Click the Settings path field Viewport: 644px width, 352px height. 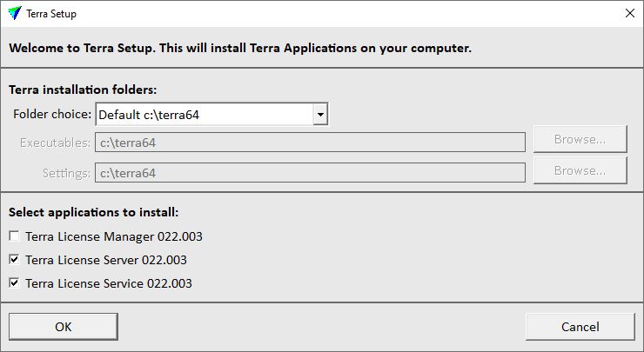[x=310, y=173]
